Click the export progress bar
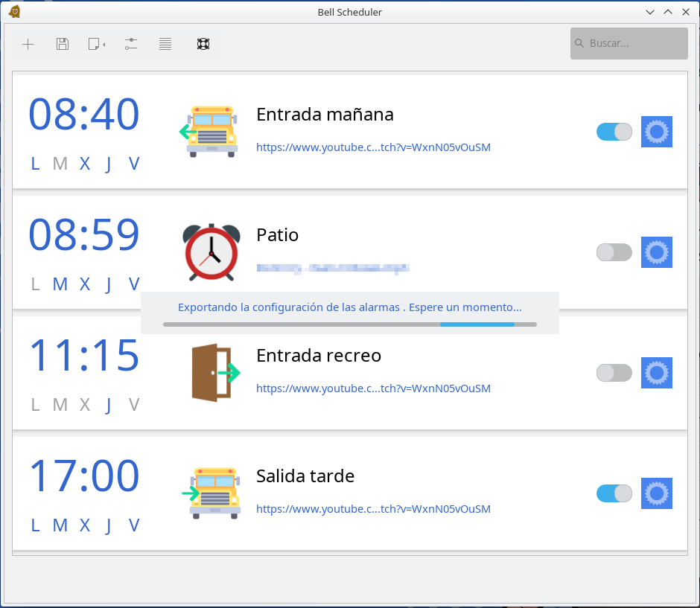 pyautogui.click(x=349, y=324)
